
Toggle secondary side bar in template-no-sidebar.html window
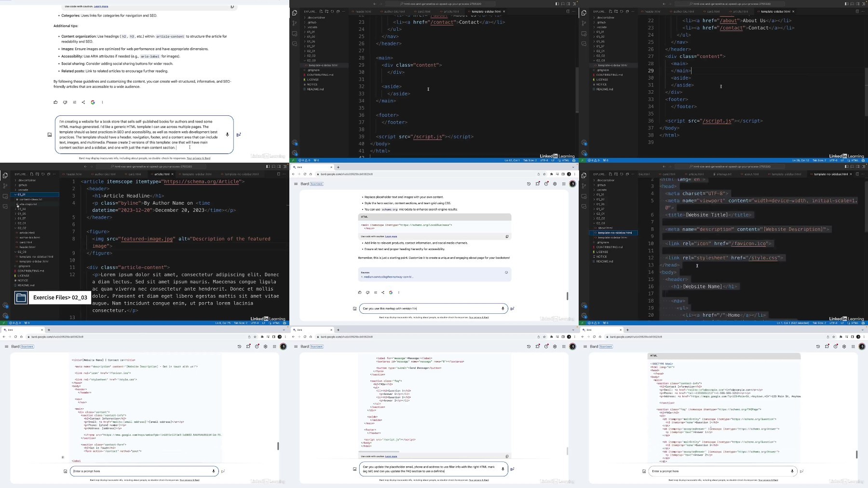coord(857,167)
